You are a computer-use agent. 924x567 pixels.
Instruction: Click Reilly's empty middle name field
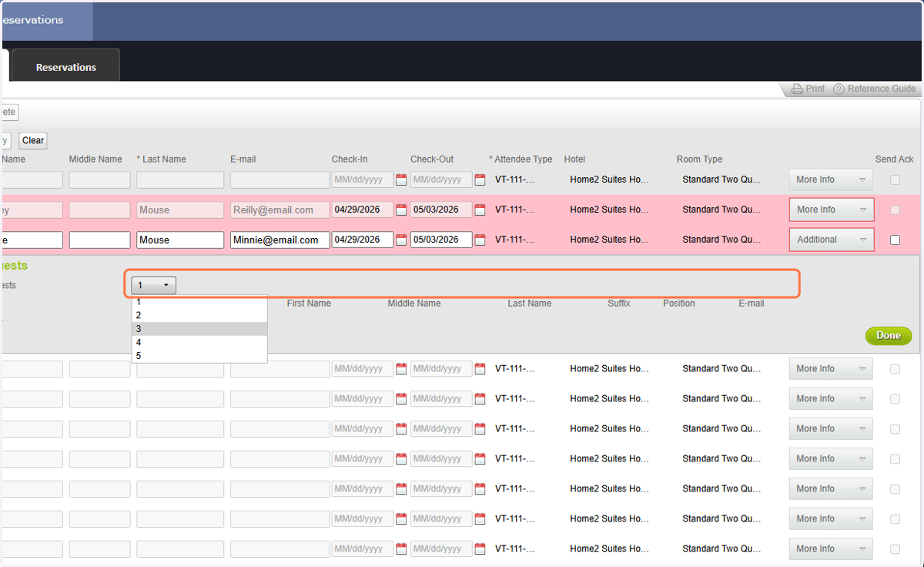click(x=99, y=210)
